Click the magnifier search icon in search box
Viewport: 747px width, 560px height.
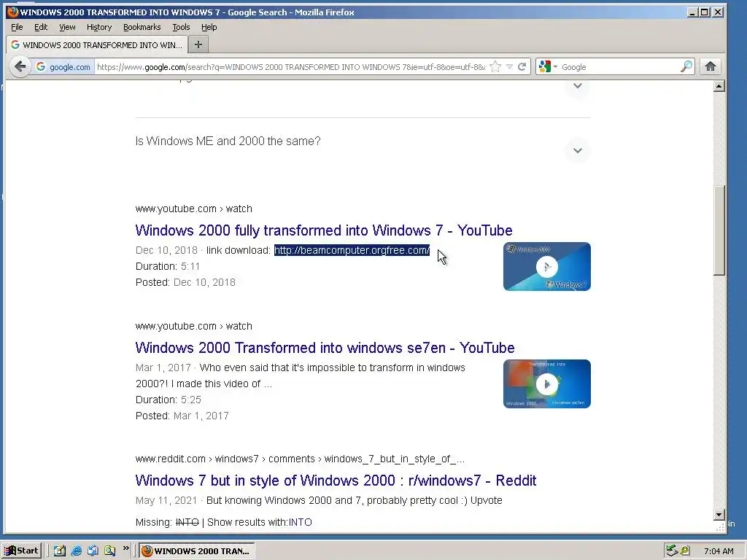coord(686,66)
